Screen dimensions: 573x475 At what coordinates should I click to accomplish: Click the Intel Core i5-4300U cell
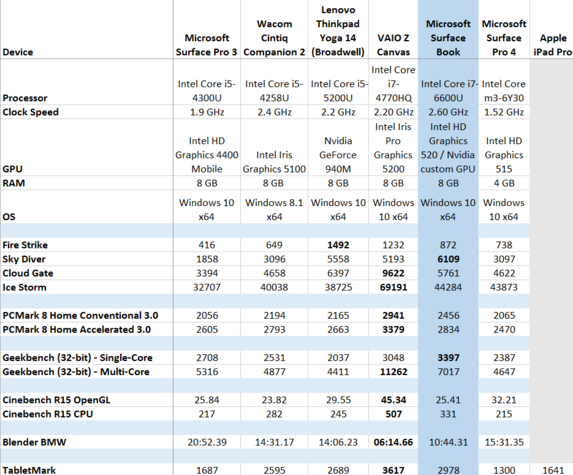pos(206,91)
